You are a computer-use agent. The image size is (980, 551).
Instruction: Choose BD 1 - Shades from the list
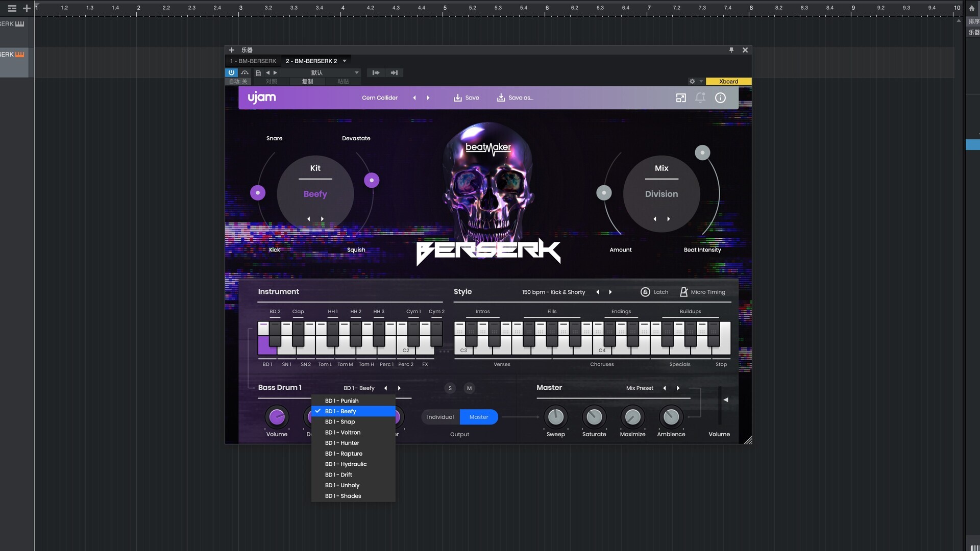point(353,496)
